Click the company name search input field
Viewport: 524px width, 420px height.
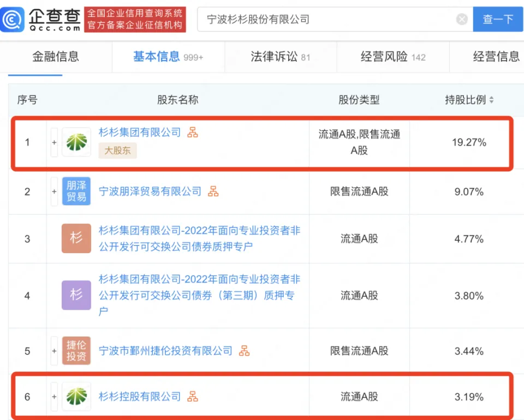click(327, 20)
